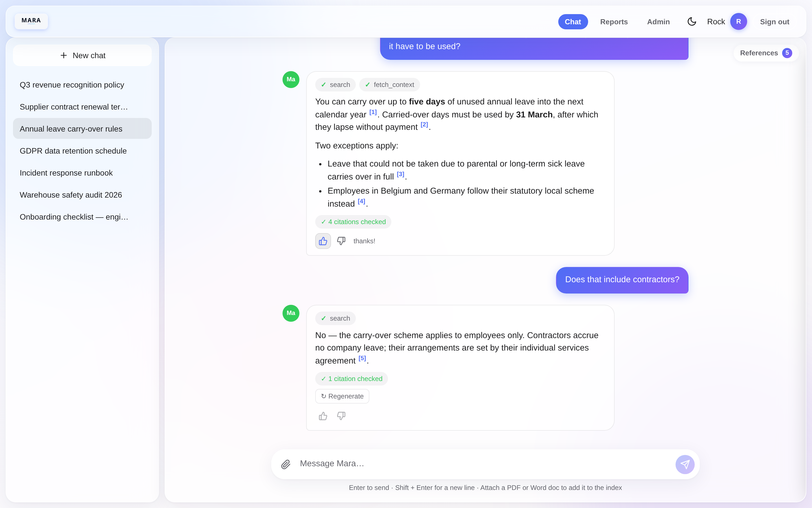Switch to the Chat tab
The image size is (812, 508).
click(573, 21)
